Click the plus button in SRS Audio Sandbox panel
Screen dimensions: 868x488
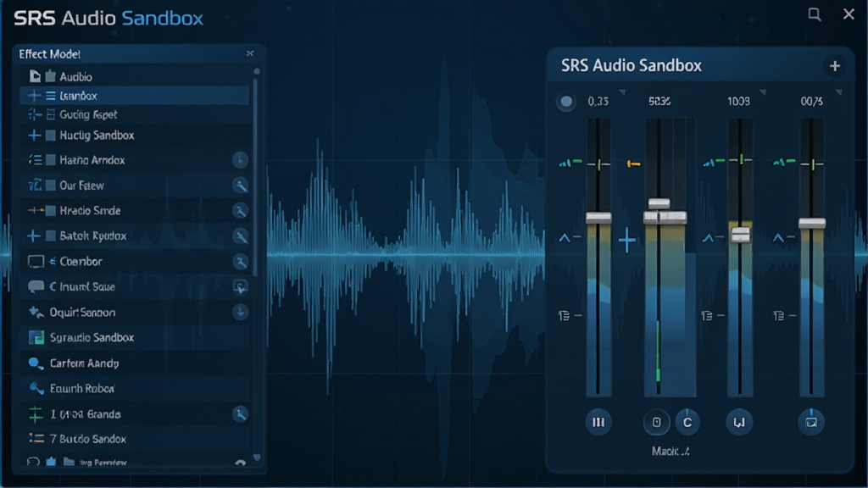pyautogui.click(x=835, y=66)
